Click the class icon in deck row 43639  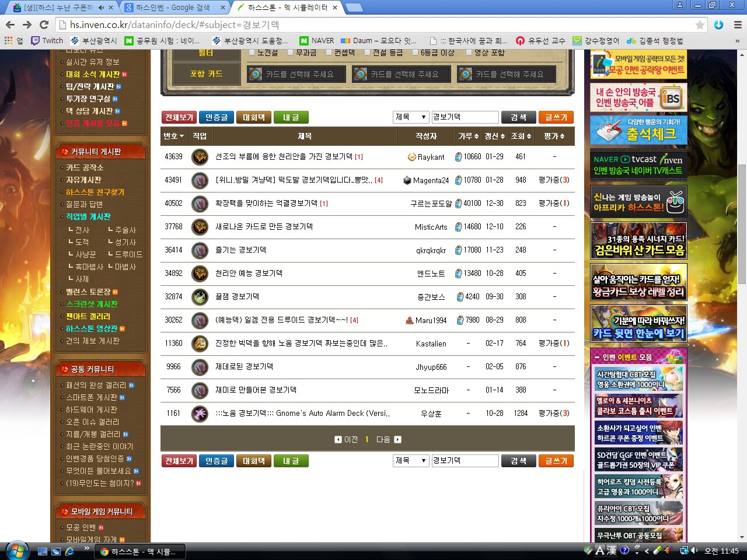200,157
